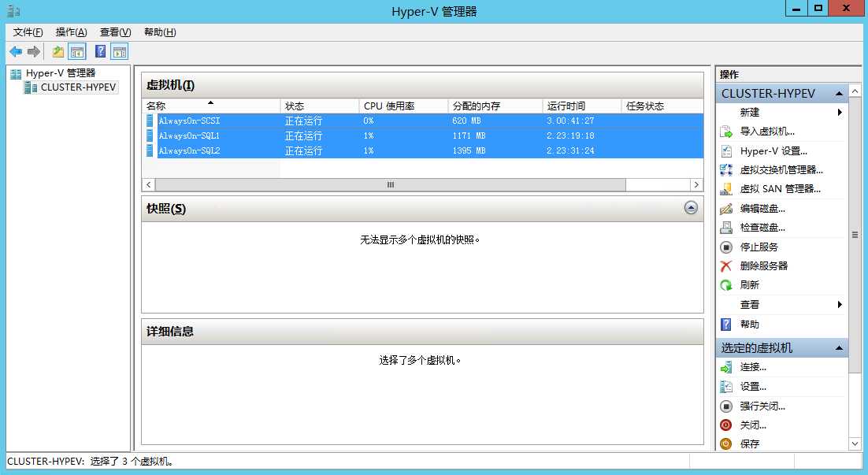
Task: Sort VMs by the 名称 column header
Action: pyautogui.click(x=213, y=106)
